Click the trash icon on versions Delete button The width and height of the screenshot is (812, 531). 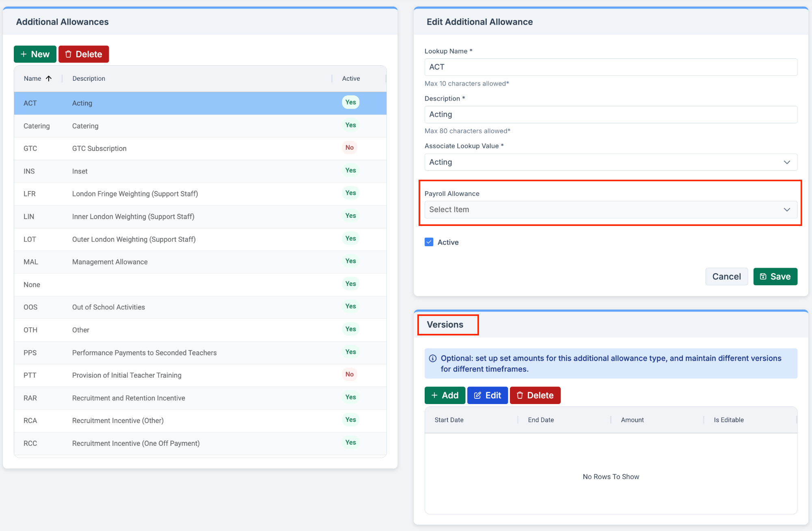[x=520, y=396]
